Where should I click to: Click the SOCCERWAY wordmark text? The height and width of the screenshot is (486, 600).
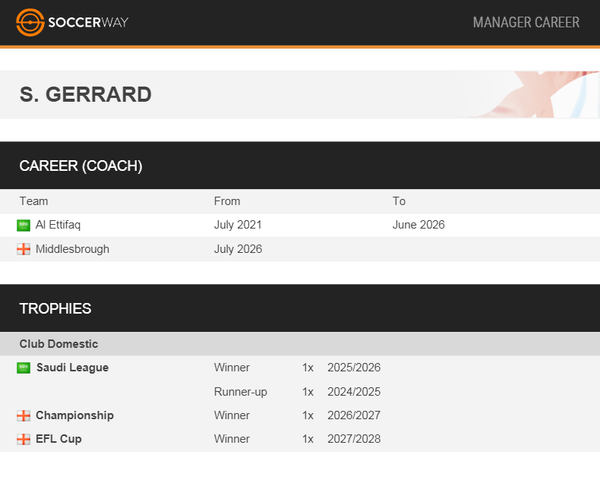88,22
